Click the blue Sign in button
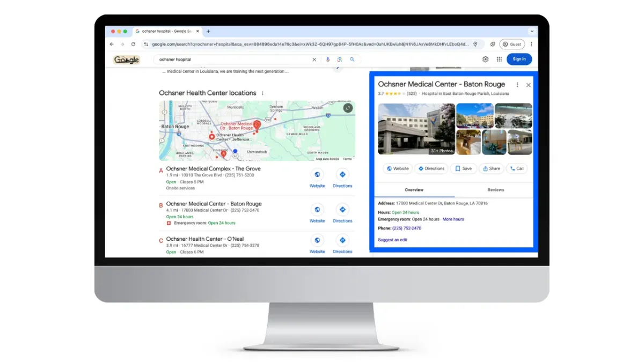This screenshot has width=644, height=362. tap(519, 59)
